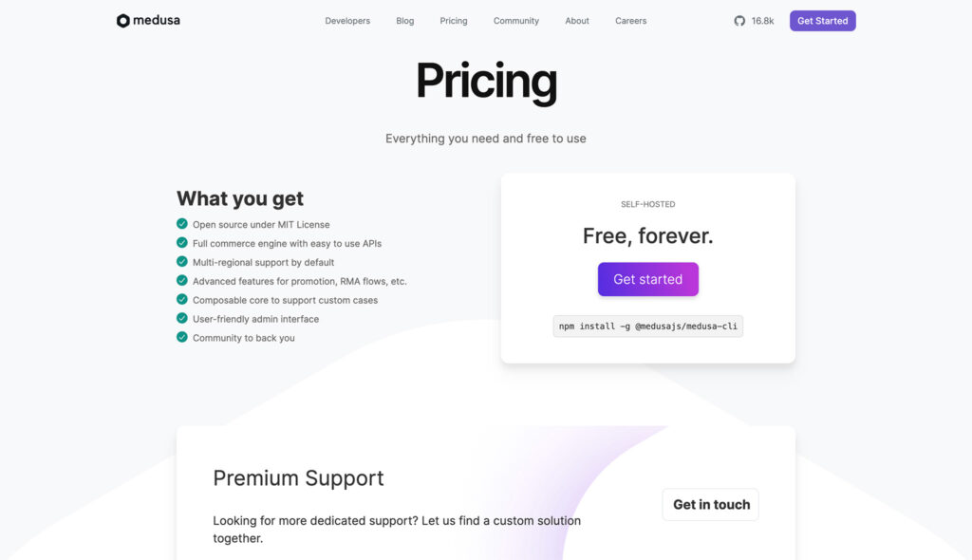Screen dimensions: 972x560
Task: Go to the Blog page
Action: click(x=405, y=21)
